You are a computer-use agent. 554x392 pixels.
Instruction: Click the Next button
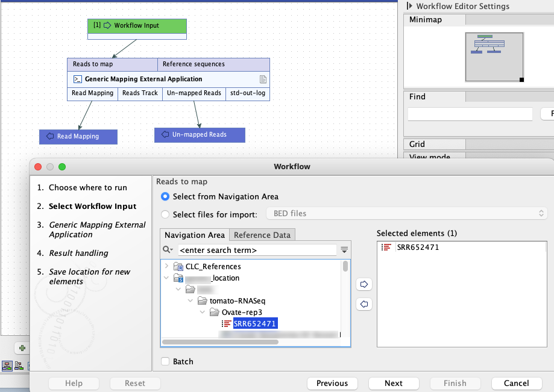click(393, 383)
